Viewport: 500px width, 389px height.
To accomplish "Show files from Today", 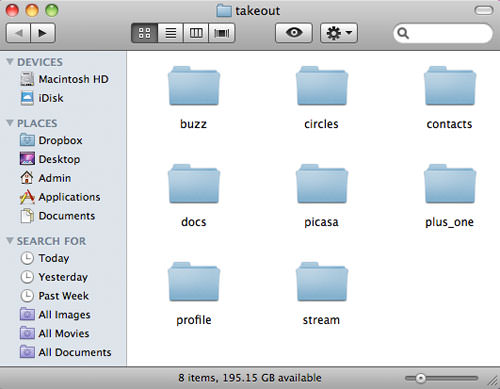I will click(x=45, y=258).
